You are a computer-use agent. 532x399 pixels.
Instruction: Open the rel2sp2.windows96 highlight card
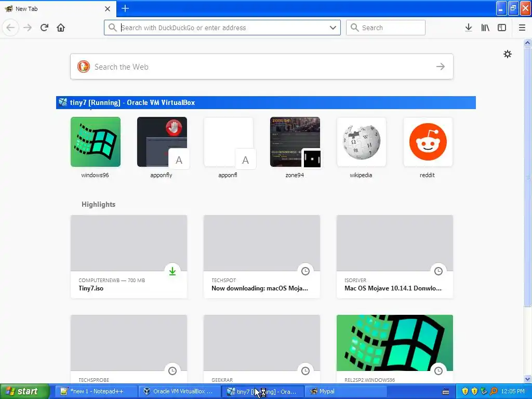point(395,350)
